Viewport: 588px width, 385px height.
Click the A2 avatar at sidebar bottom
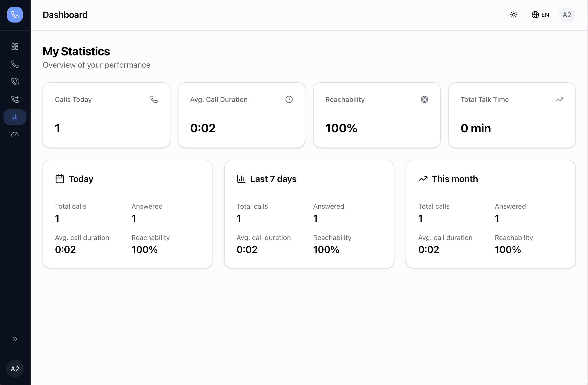point(15,369)
